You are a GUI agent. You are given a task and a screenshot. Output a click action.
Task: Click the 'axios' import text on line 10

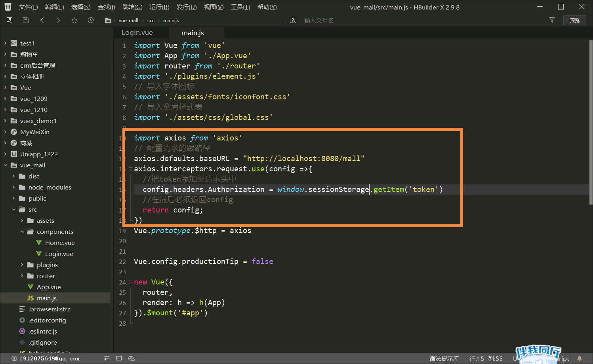click(227, 138)
